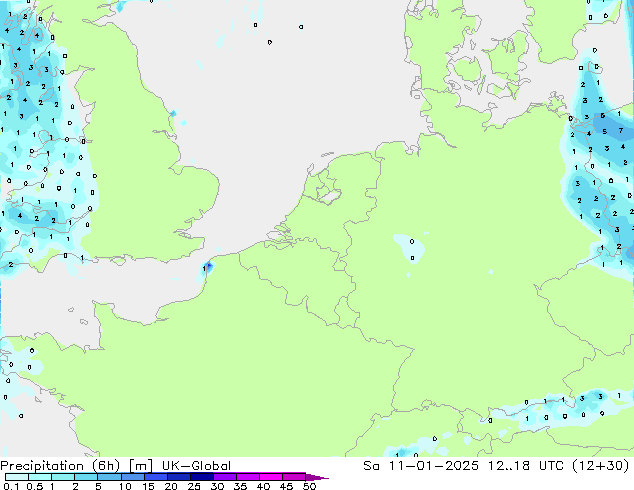Click the legend tick label "0.1"
Screen dimensions: 634x490
[11, 486]
